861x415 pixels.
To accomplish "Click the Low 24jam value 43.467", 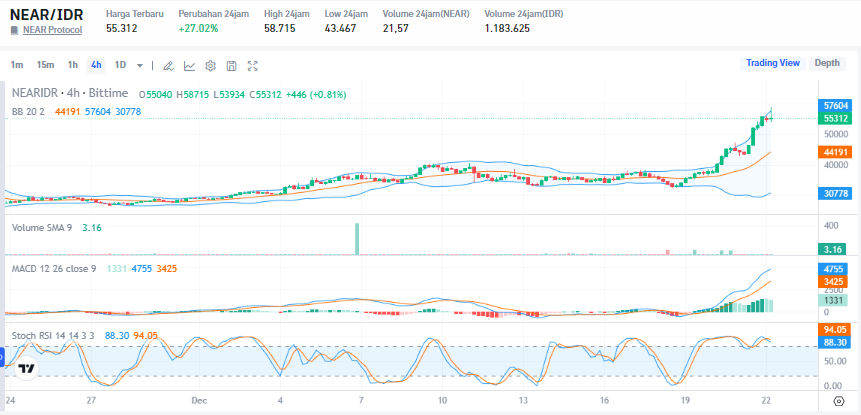I will click(340, 29).
